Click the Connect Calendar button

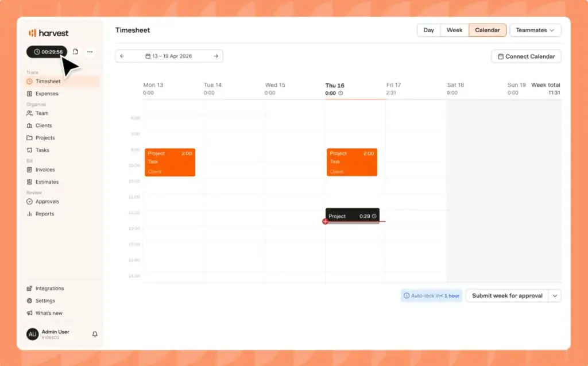coord(526,56)
